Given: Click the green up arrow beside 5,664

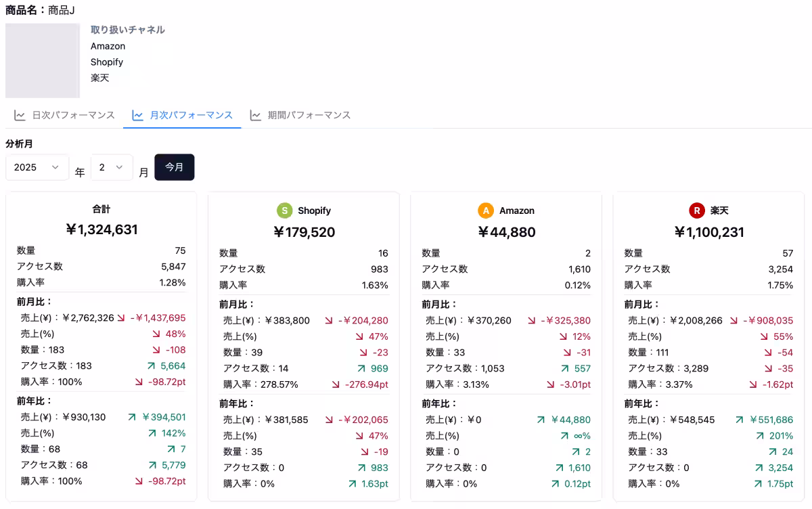Looking at the screenshot, I should click(150, 366).
